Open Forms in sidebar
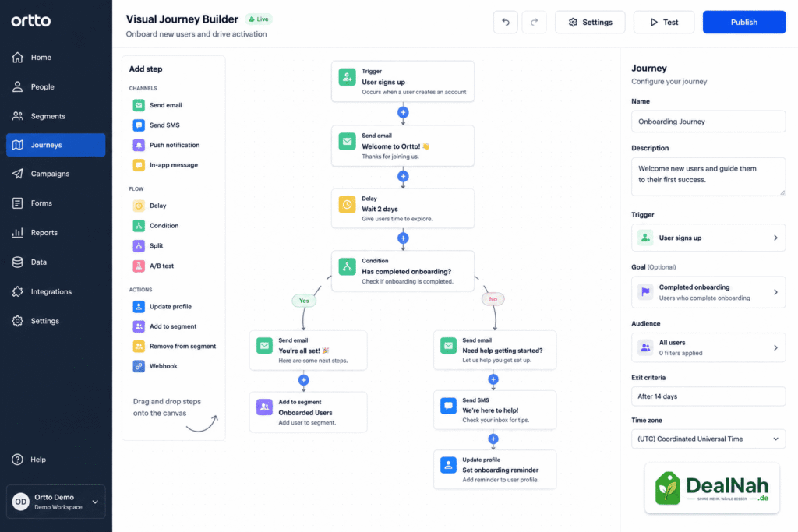The image size is (798, 532). click(x=55, y=203)
